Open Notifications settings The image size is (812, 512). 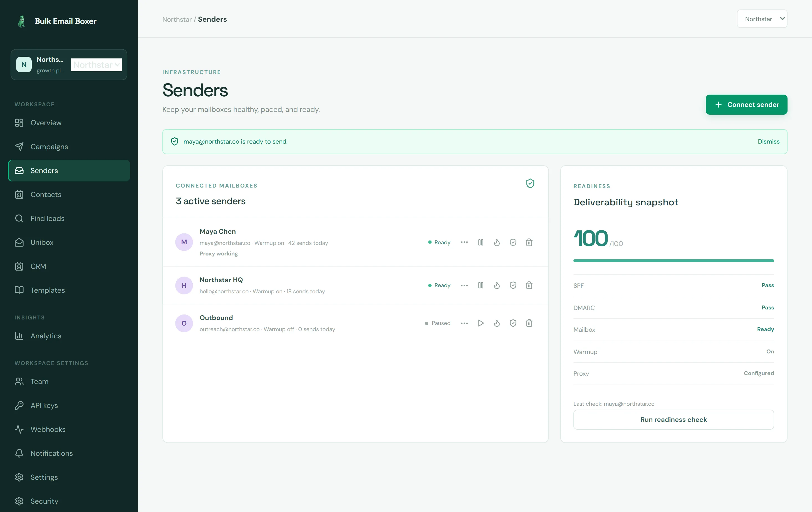point(69,453)
